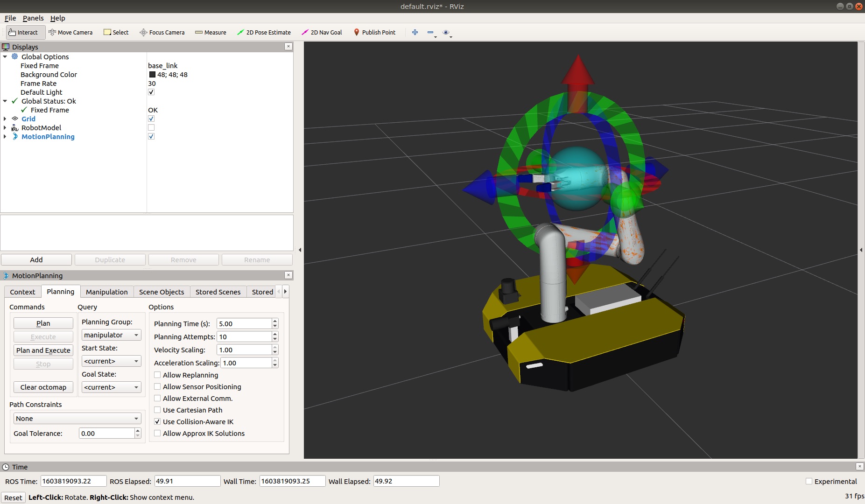Click the Background Color swatch
The image size is (865, 504).
[x=152, y=75]
